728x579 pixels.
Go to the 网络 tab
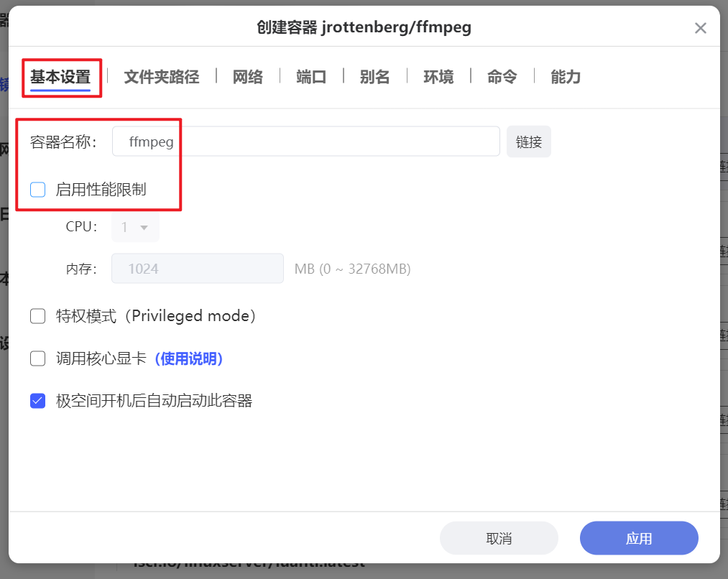coord(247,77)
